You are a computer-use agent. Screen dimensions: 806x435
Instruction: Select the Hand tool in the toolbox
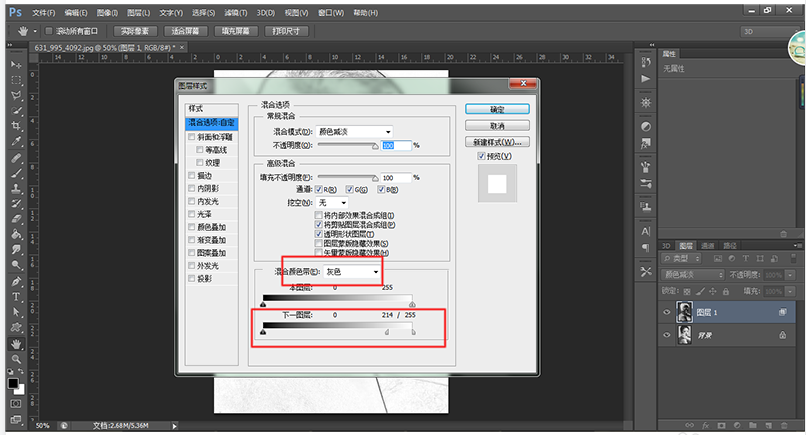(x=16, y=343)
